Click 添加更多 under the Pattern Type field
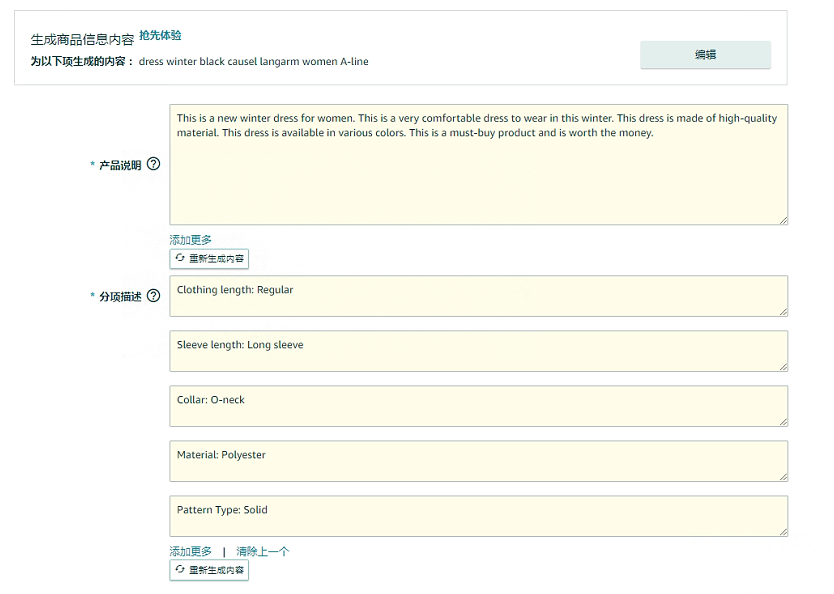The image size is (834, 594). [190, 551]
